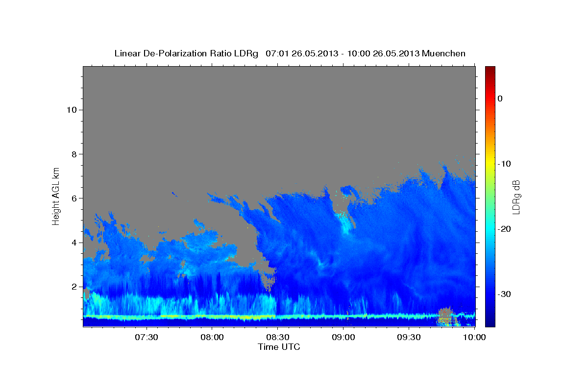The height and width of the screenshot is (392, 588).
Task: Click the height tick label 8
Action: [x=73, y=154]
